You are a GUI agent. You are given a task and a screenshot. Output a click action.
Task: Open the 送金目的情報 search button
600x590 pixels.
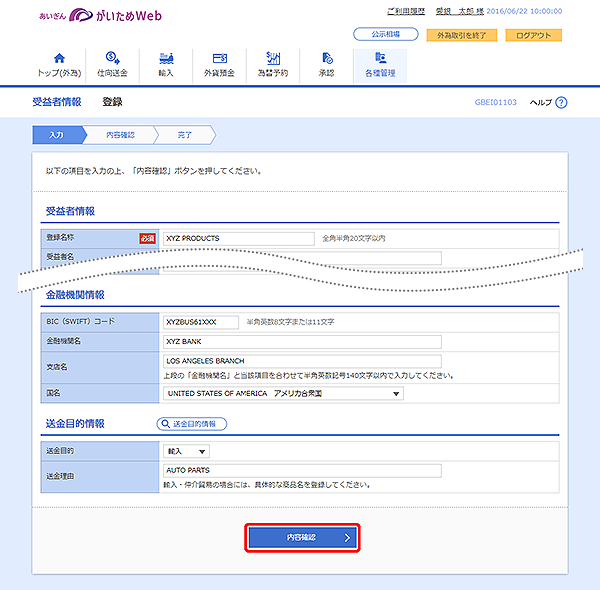(x=192, y=424)
